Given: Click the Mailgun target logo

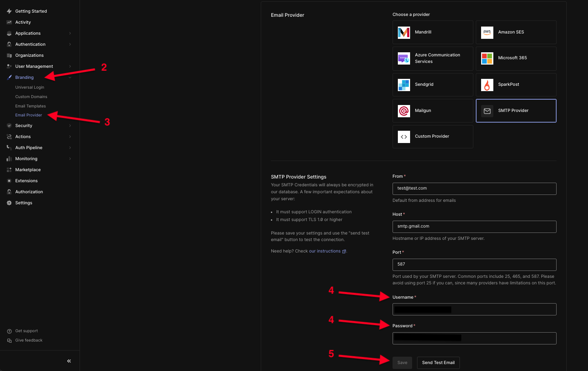Looking at the screenshot, I should tap(404, 111).
